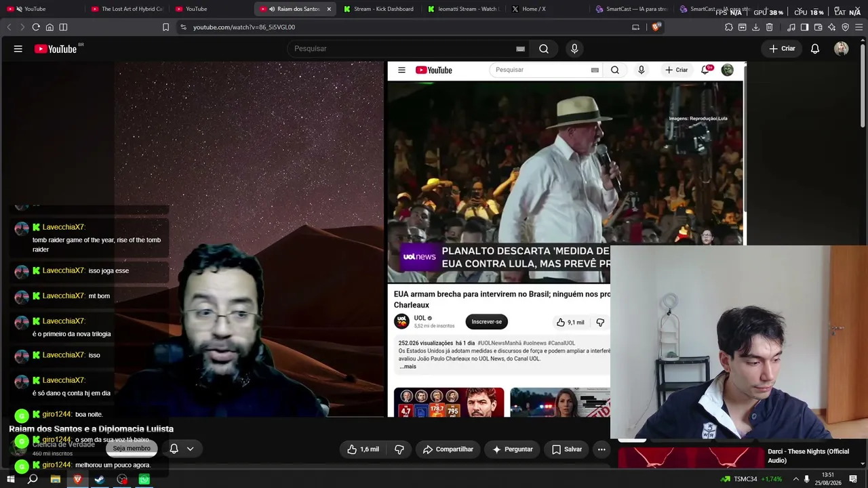Open Brave Shields lion icon
868x488 pixels.
[x=656, y=27]
